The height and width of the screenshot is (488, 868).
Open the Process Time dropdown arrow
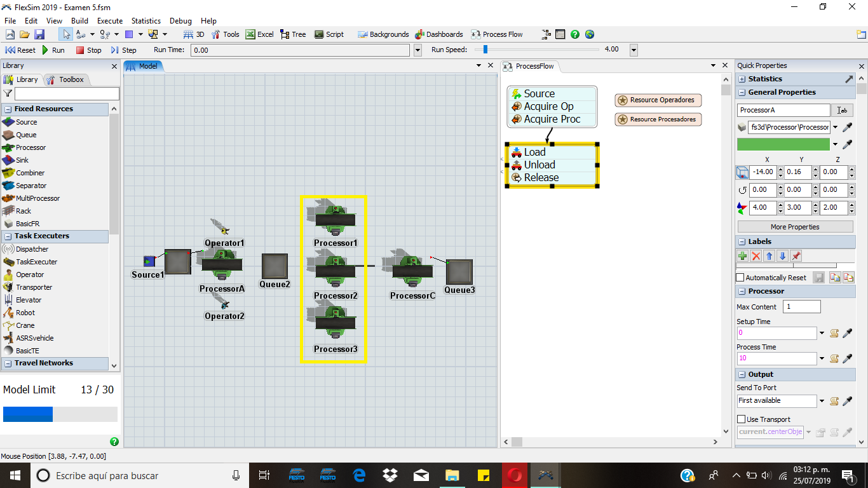click(x=822, y=359)
